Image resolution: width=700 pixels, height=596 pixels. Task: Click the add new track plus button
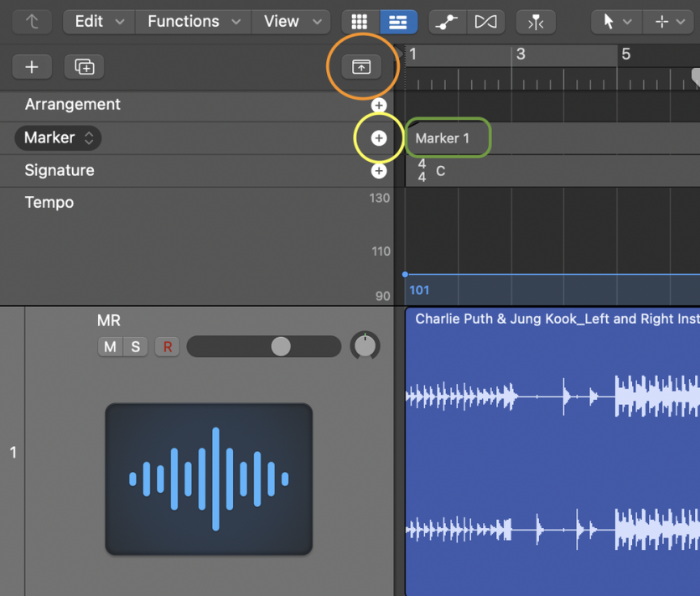coord(32,67)
